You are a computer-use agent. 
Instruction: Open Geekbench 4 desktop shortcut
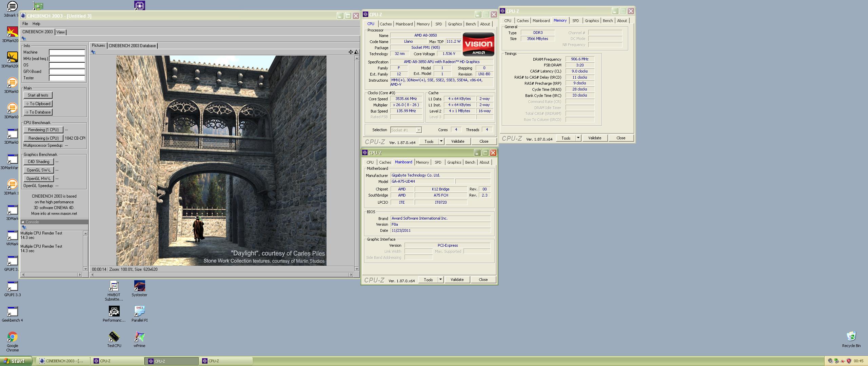pyautogui.click(x=12, y=311)
